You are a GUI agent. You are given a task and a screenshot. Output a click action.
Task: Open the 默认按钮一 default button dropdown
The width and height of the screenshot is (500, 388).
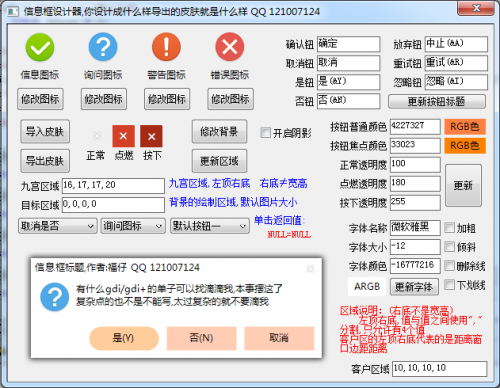[x=210, y=226]
